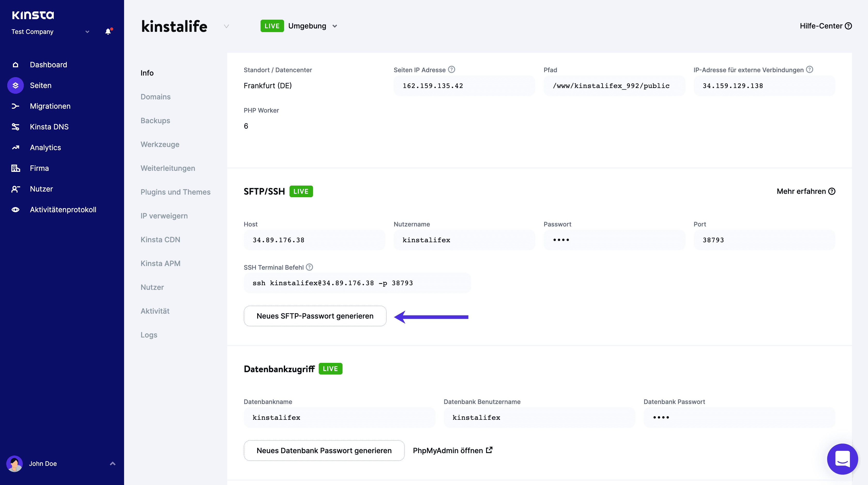Open the Backups tab
Image resolution: width=868 pixels, height=485 pixels.
155,120
